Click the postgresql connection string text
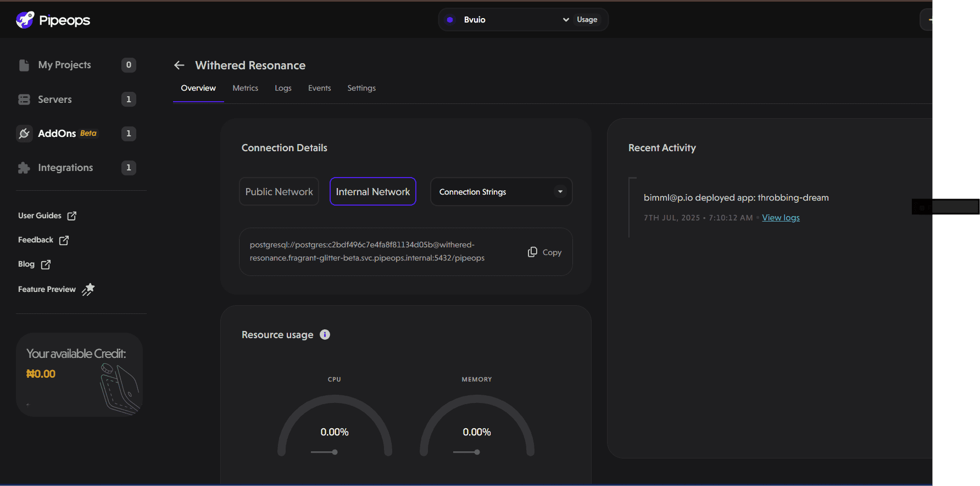 click(x=367, y=251)
